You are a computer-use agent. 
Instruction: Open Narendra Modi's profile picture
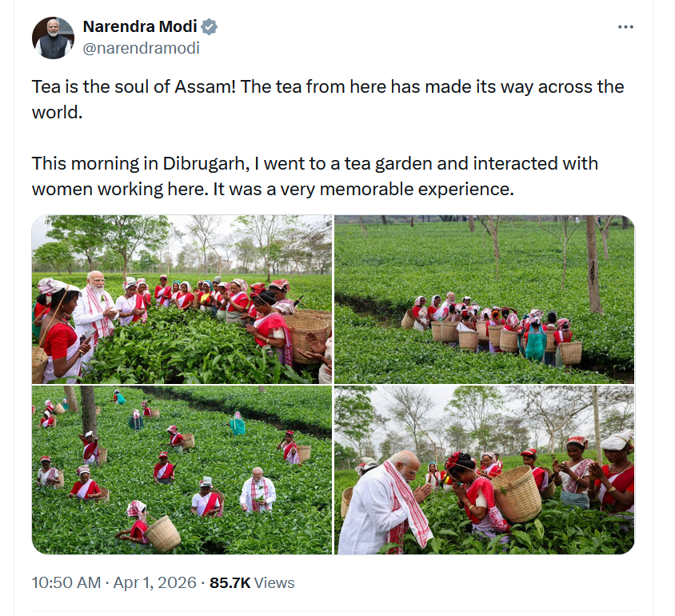point(53,38)
